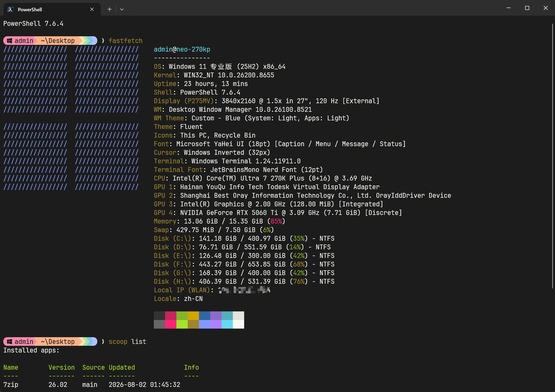Click the Shell line 'PowerShell 7.6.4' in fastfetch

(197, 92)
